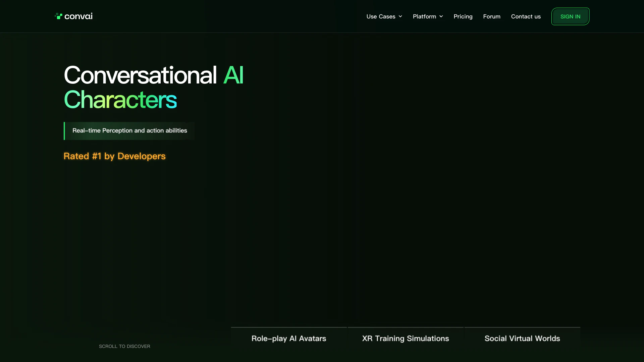
Task: Click the Real-time Perception tagline box
Action: pos(130,131)
